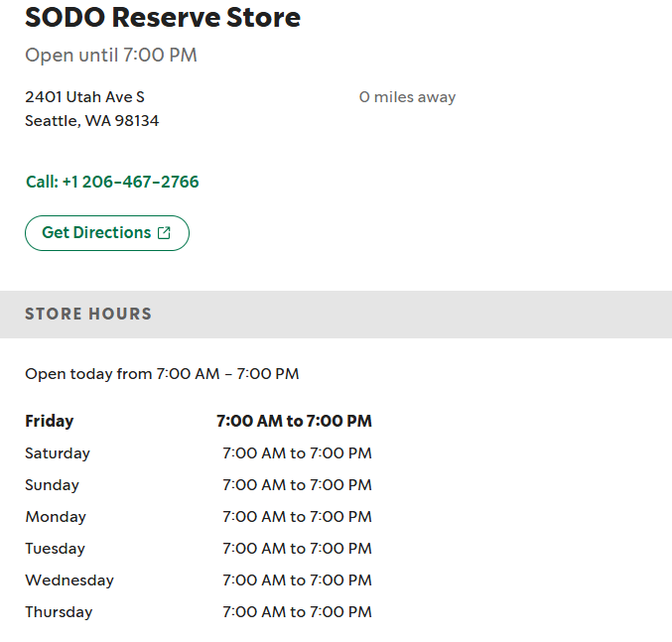672x642 pixels.
Task: Click Open today from 7:00 AM text
Action: pyautogui.click(x=162, y=374)
